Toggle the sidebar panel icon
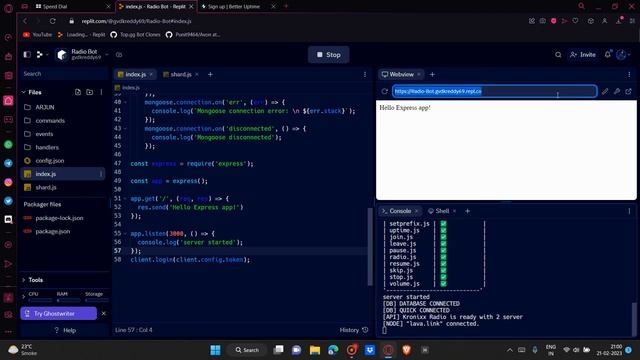 coord(27,54)
